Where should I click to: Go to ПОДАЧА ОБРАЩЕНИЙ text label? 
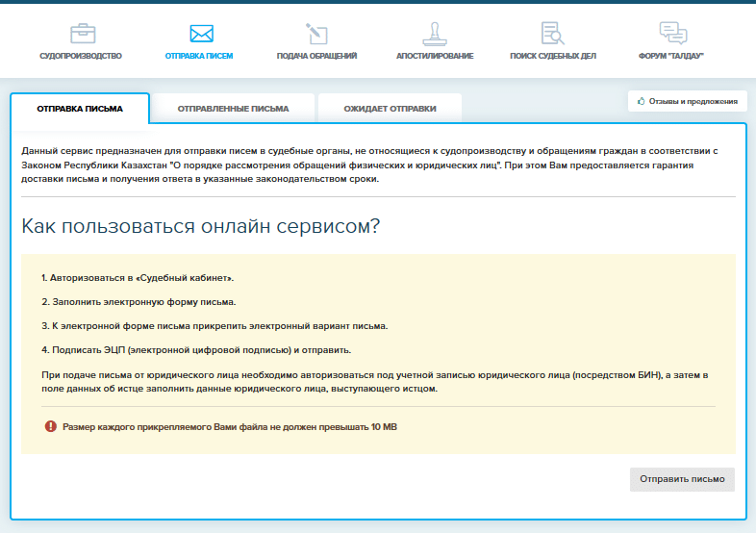click(316, 57)
